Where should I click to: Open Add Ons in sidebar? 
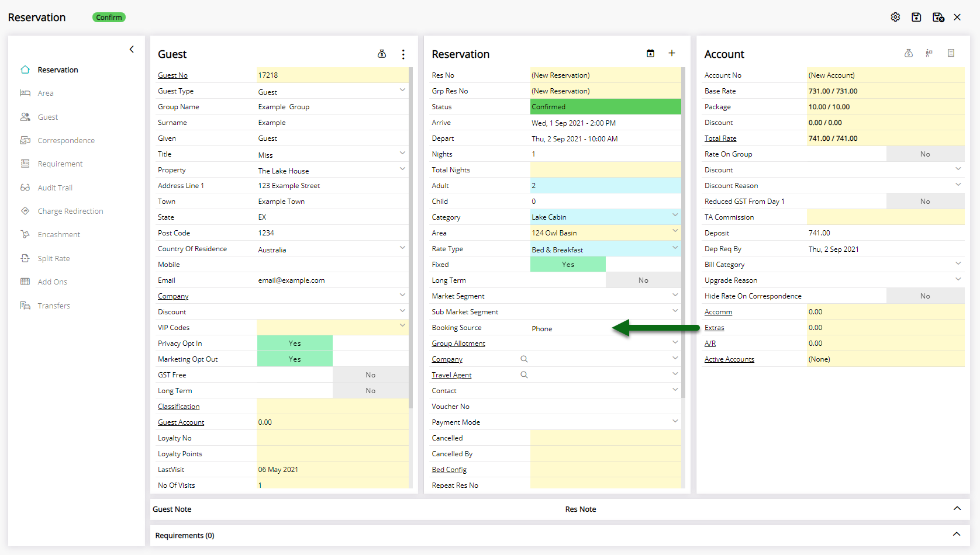coord(53,282)
